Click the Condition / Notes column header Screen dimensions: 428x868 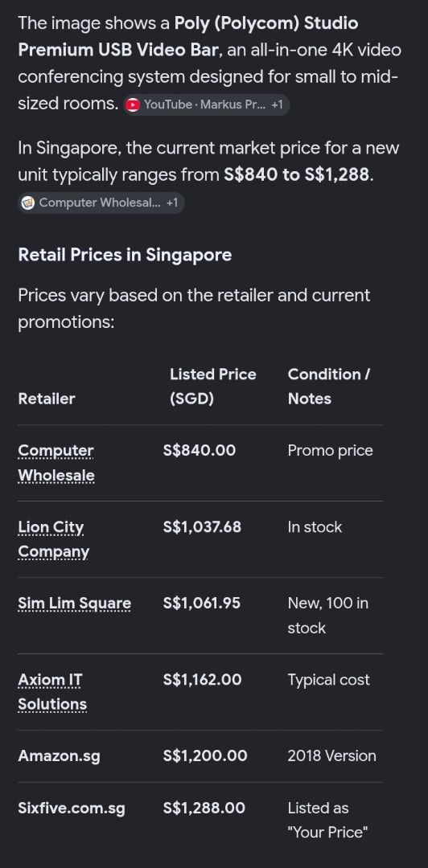coord(329,387)
